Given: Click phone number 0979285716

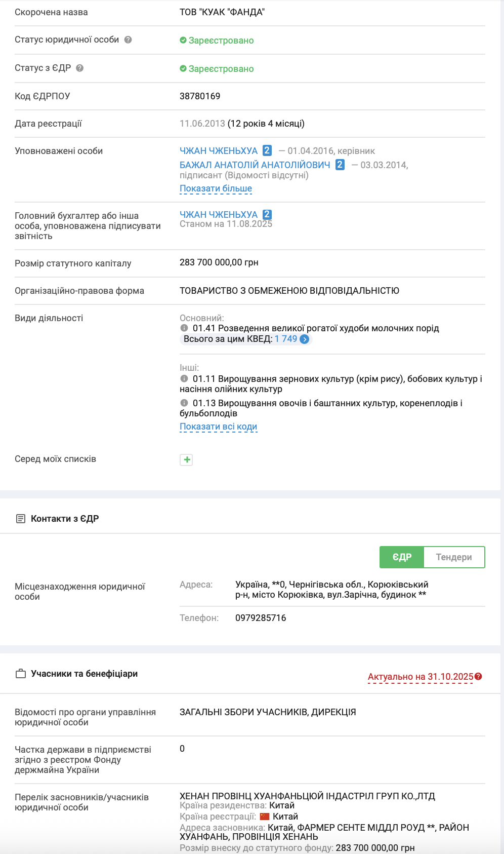Looking at the screenshot, I should pos(261,618).
